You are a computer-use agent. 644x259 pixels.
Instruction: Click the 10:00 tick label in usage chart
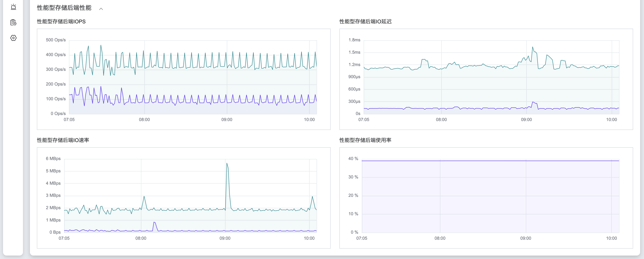click(x=611, y=238)
